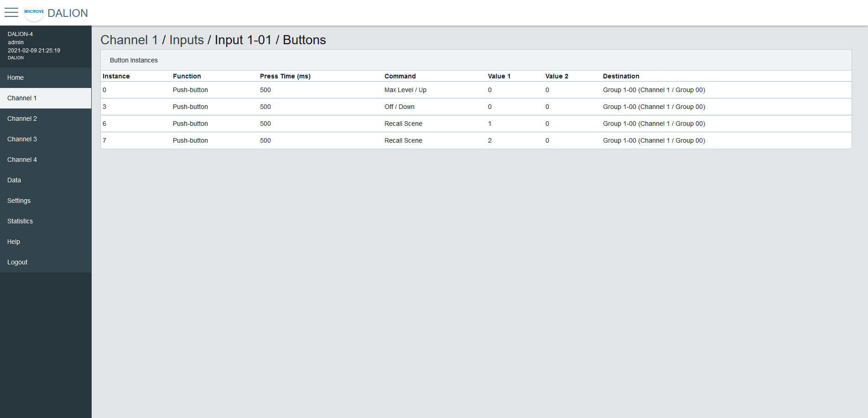The width and height of the screenshot is (868, 418).
Task: Click Inputs breadcrumb link
Action: click(187, 40)
